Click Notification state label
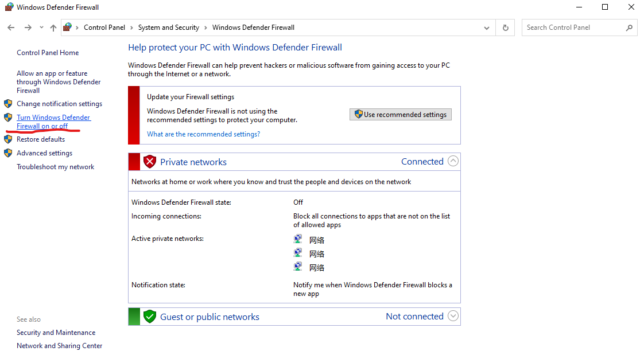 pyautogui.click(x=158, y=285)
